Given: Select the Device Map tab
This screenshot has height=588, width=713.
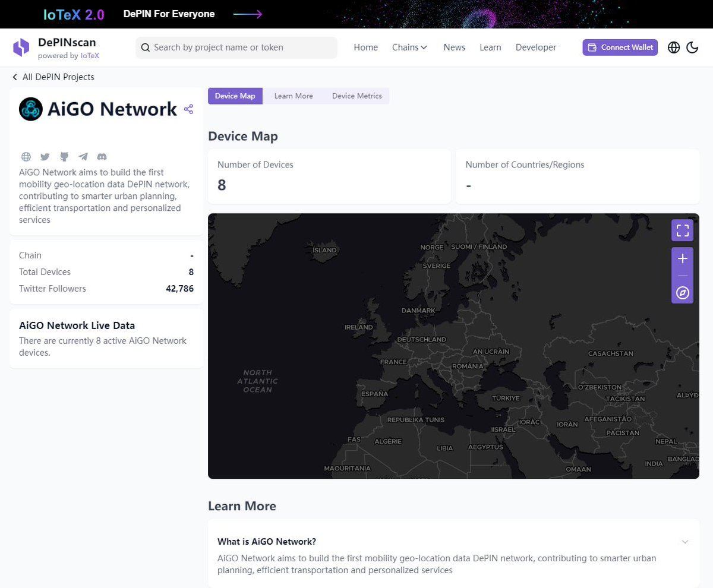Looking at the screenshot, I should [x=235, y=96].
